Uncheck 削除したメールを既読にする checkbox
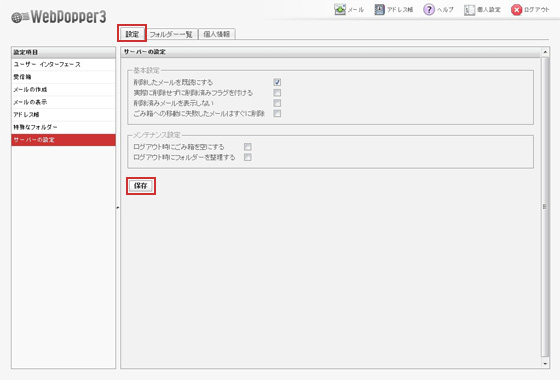This screenshot has width=560, height=380. point(277,82)
